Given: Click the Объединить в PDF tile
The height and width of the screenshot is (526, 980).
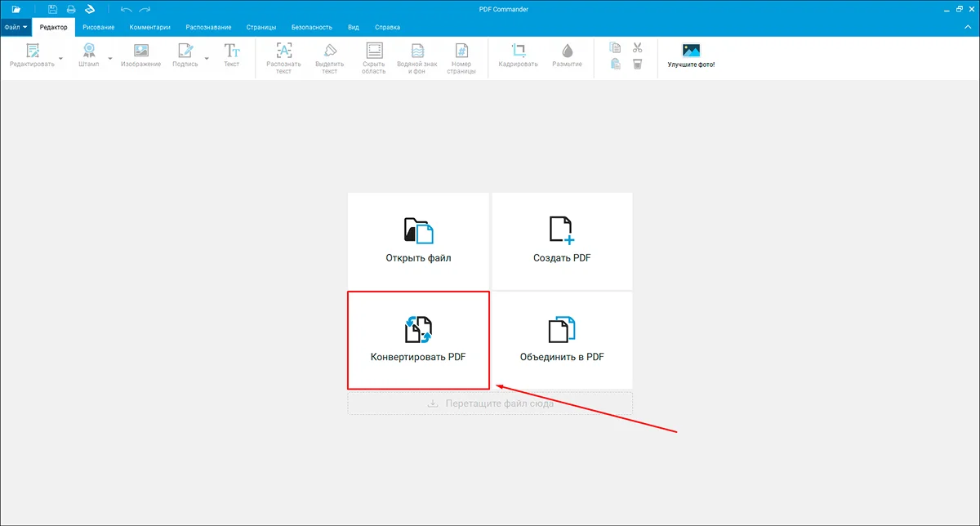Looking at the screenshot, I should click(x=562, y=340).
